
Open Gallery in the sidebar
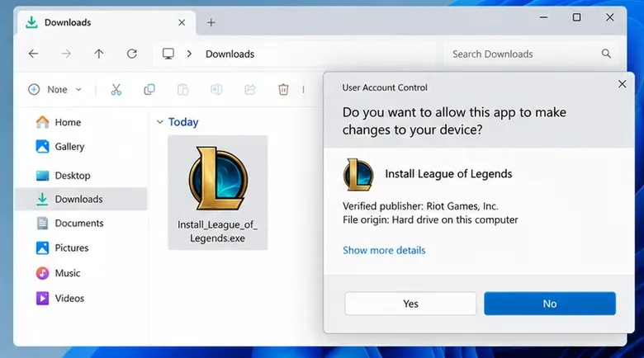pyautogui.click(x=81, y=147)
